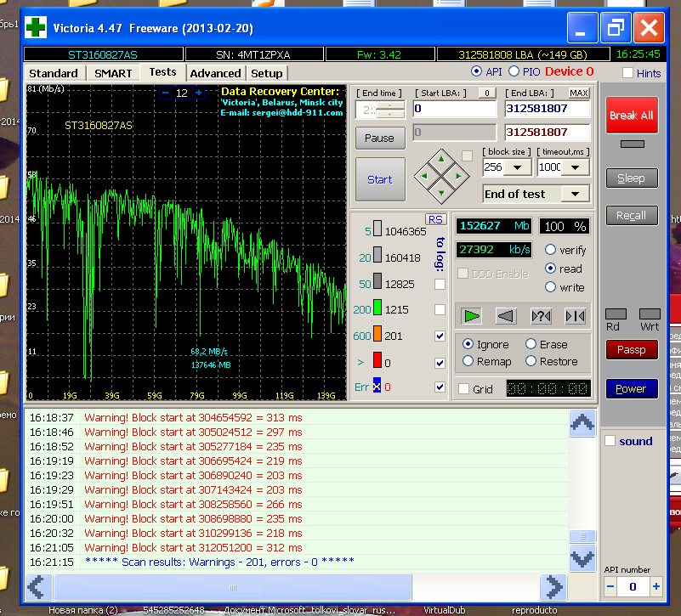Toggle the Grid checkbox
The height and width of the screenshot is (616, 681).
click(464, 389)
